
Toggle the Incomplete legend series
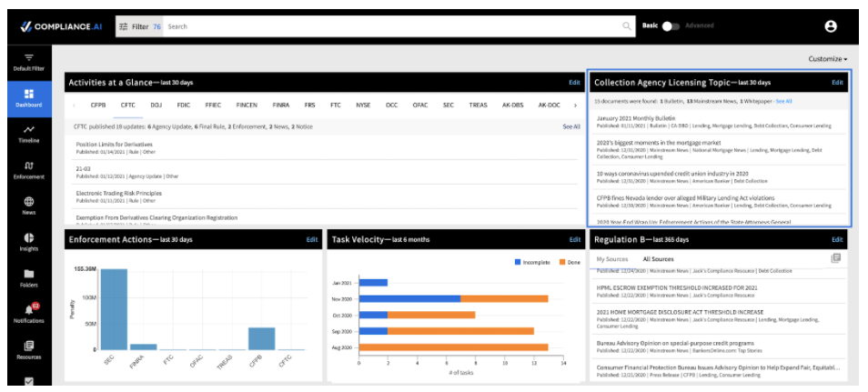pyautogui.click(x=532, y=263)
